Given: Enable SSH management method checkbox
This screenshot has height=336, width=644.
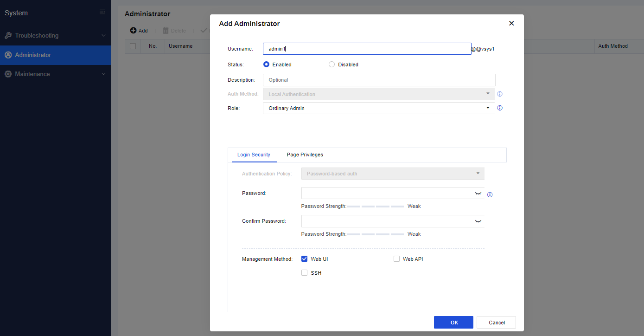Looking at the screenshot, I should tap(305, 273).
